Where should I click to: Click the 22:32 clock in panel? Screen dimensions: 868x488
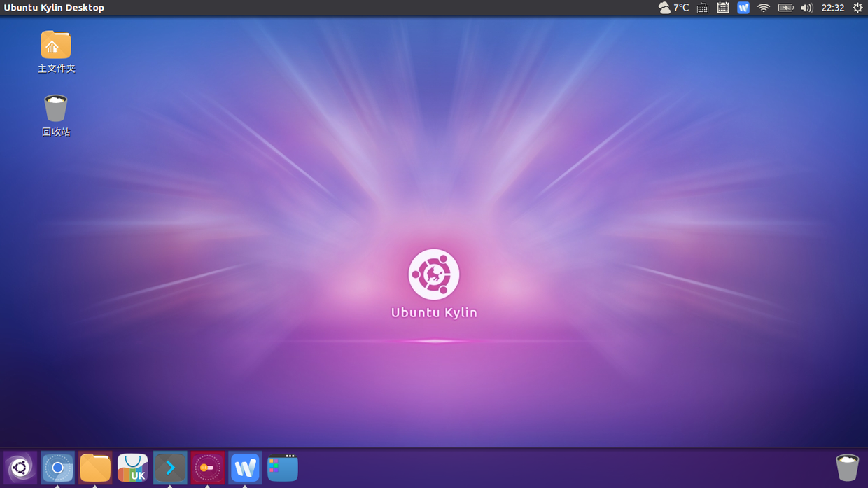pyautogui.click(x=833, y=8)
